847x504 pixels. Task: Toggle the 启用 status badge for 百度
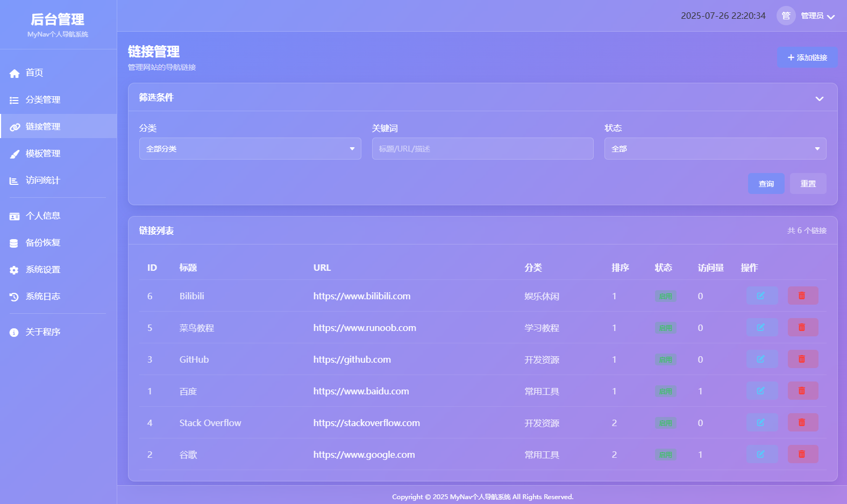point(665,391)
